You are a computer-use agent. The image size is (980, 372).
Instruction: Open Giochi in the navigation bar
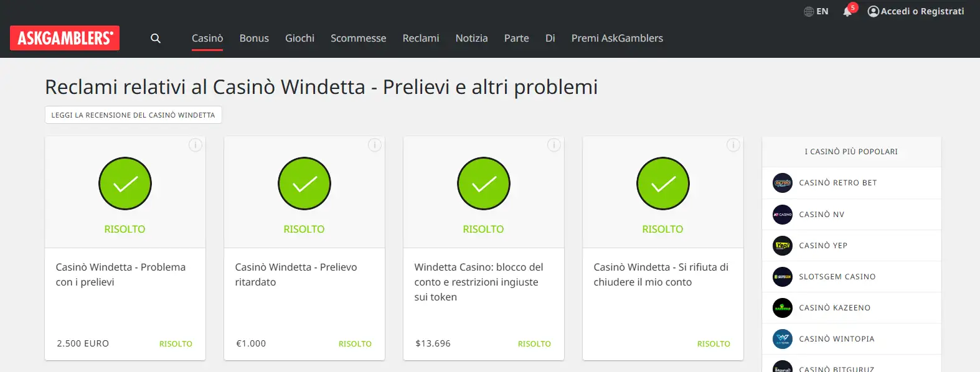point(299,38)
